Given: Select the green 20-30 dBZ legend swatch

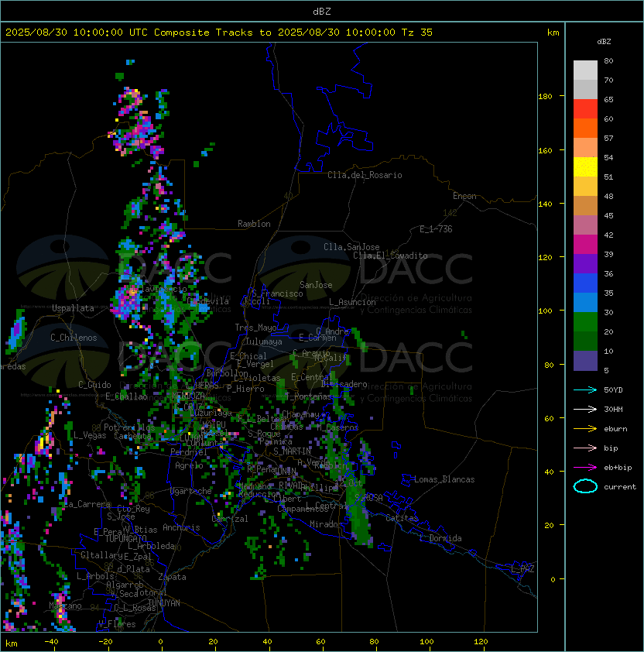Looking at the screenshot, I should (585, 322).
